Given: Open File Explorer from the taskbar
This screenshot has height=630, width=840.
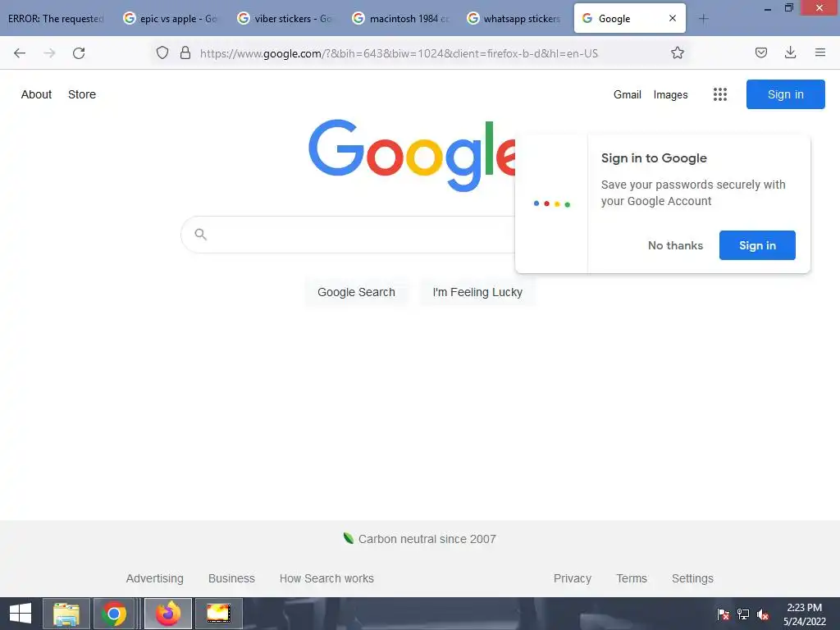Looking at the screenshot, I should [x=66, y=614].
